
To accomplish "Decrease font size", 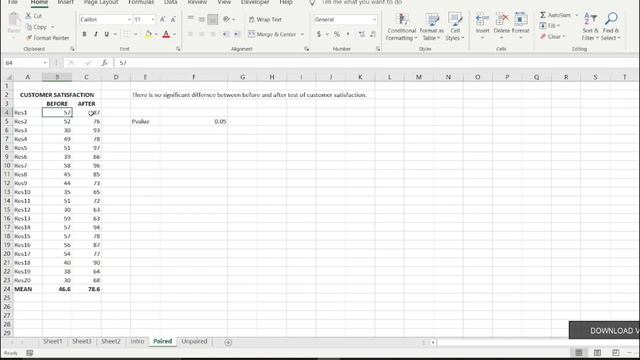I will [173, 19].
